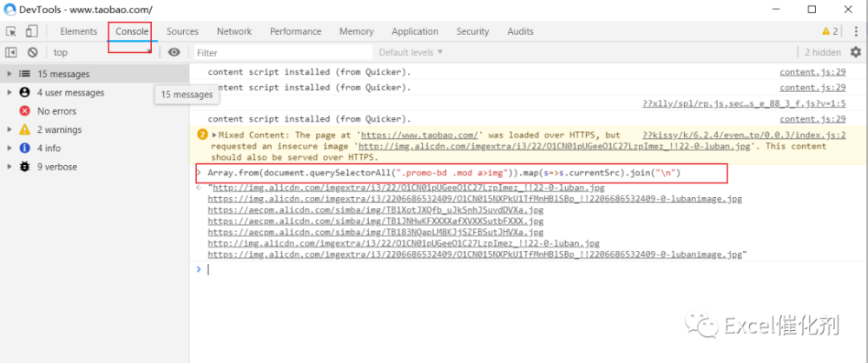868x363 pixels.
Task: Open the ??xlly/spl/rp.js source link
Action: [x=744, y=103]
